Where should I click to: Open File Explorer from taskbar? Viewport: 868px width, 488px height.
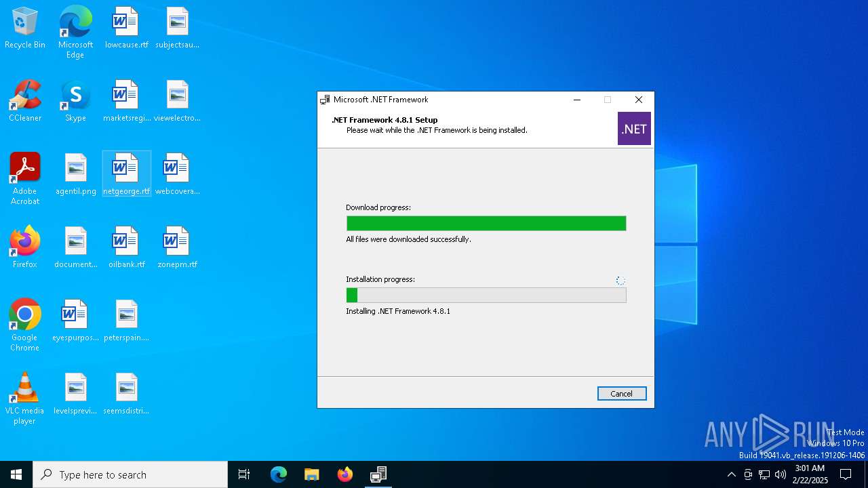tap(312, 474)
